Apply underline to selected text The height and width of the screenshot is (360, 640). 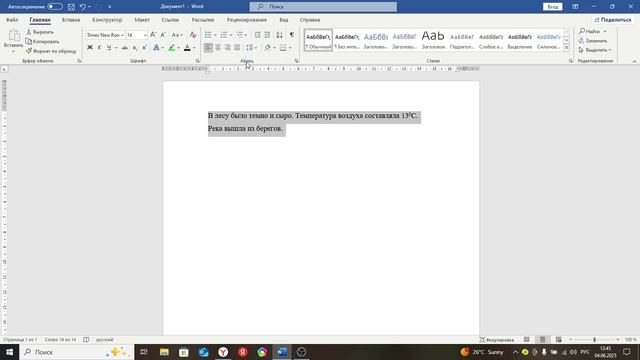pos(109,48)
